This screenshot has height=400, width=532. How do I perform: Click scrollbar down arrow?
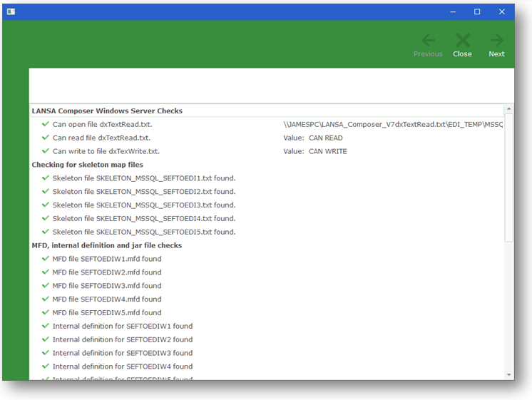coord(508,374)
